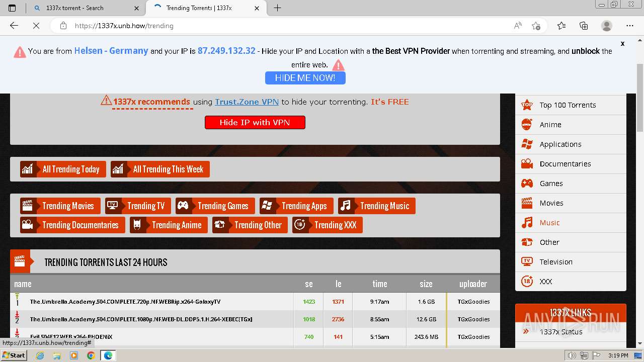644x362 pixels.
Task: Open the XXX 18+ icon in sidebar
Action: [x=527, y=281]
